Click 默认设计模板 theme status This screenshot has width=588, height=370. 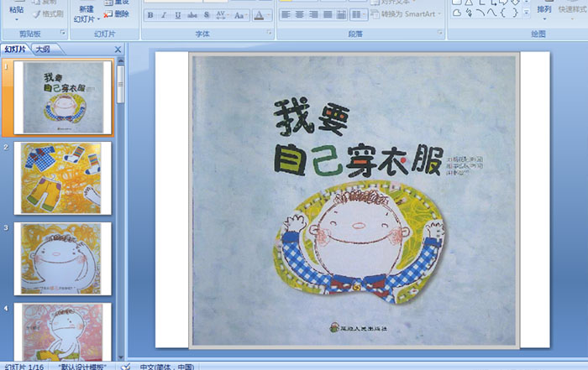point(82,367)
